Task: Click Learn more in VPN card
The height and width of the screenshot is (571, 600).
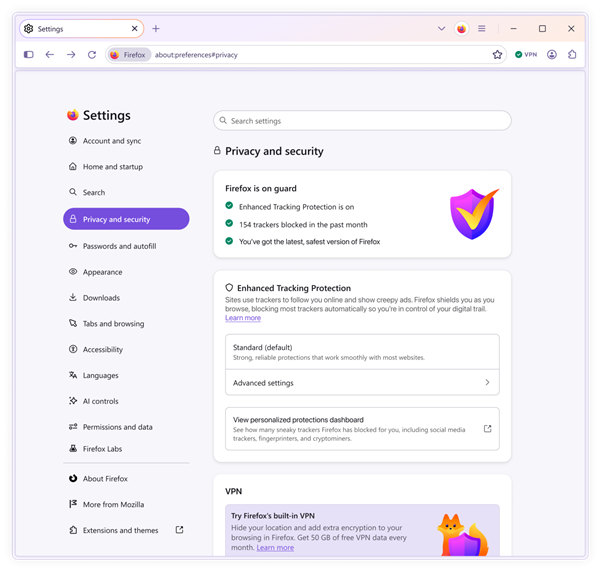Action: click(275, 548)
